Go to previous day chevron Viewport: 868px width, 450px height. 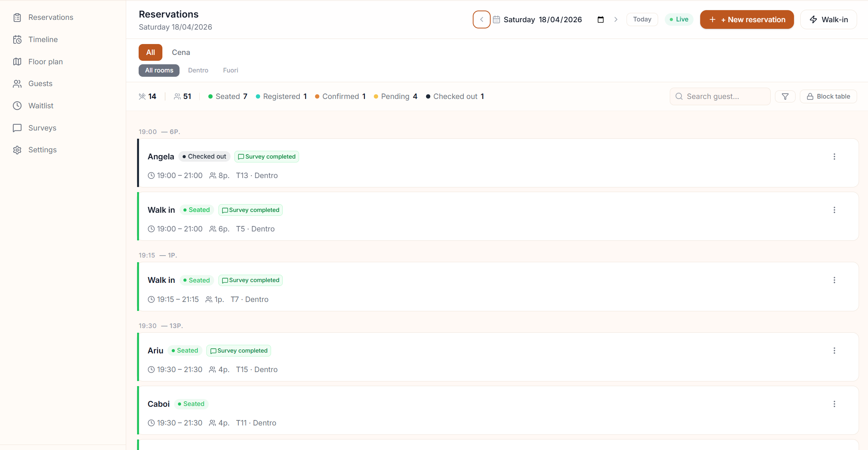(481, 19)
